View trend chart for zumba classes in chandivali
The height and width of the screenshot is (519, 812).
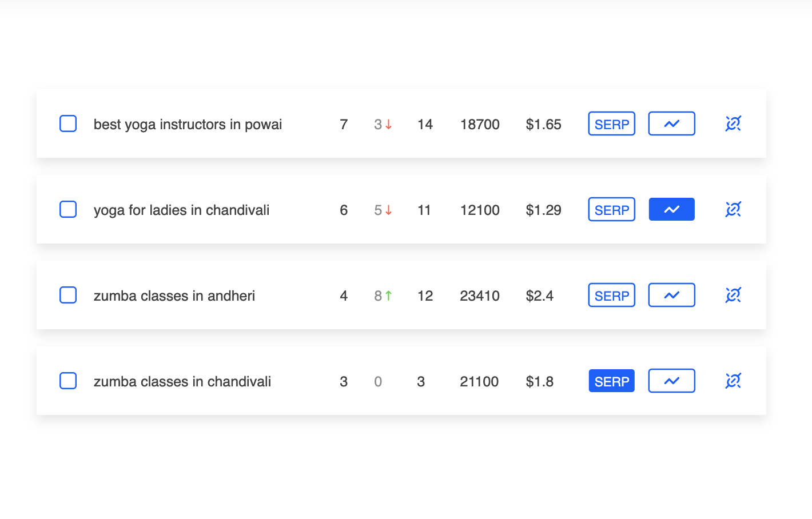pyautogui.click(x=671, y=381)
